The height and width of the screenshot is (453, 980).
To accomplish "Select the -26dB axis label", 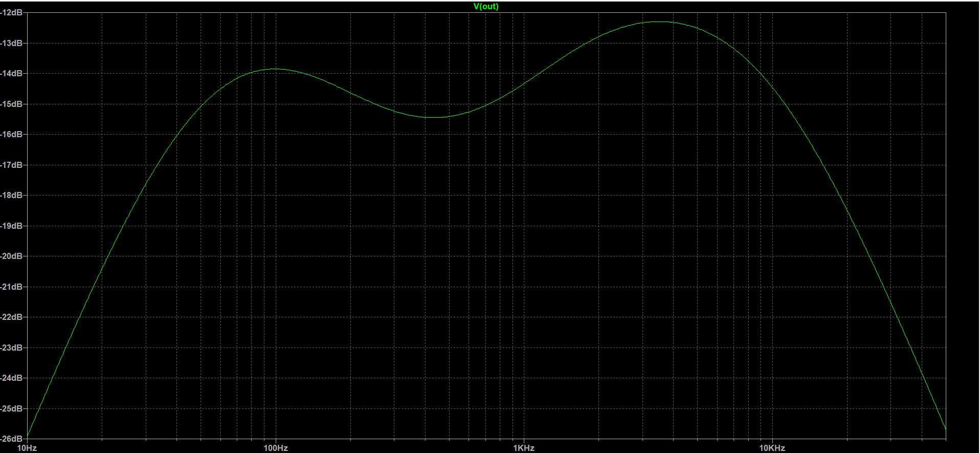I will [x=11, y=439].
